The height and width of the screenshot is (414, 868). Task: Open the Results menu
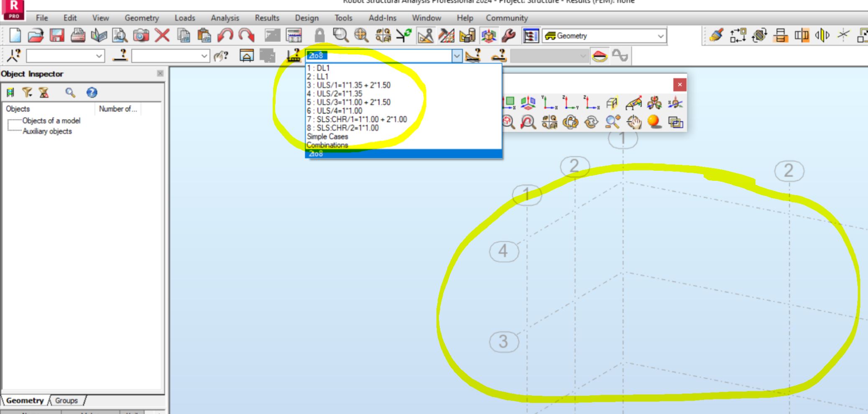267,18
